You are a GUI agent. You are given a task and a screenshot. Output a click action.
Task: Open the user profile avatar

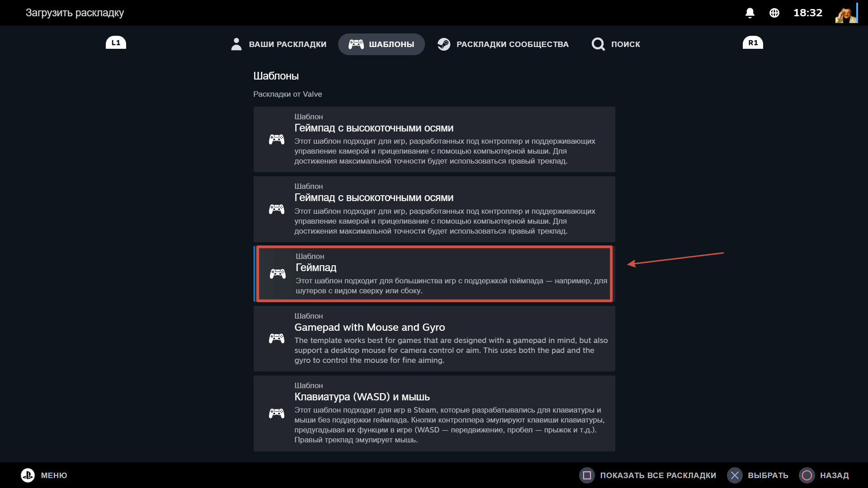point(846,13)
